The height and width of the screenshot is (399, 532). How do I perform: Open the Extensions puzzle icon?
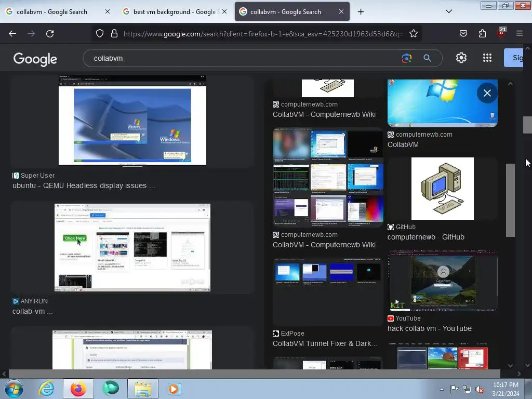[x=482, y=34]
